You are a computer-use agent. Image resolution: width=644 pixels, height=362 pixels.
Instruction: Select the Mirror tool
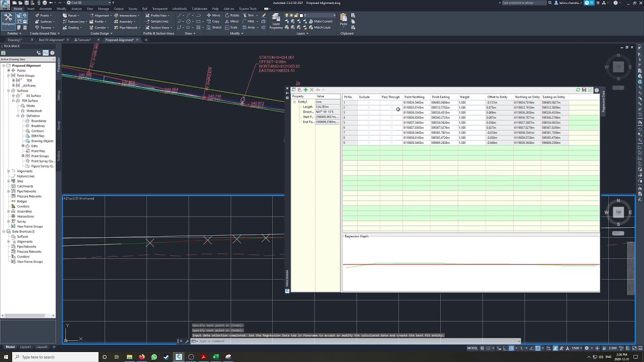coord(232,21)
